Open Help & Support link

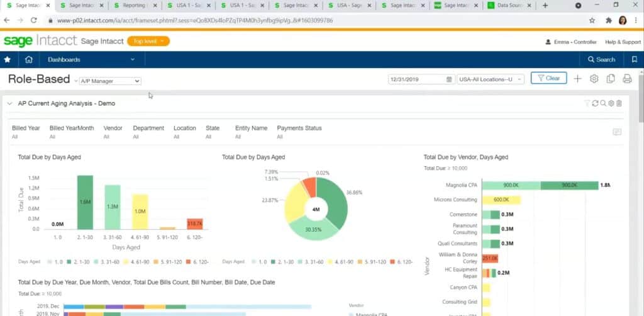[x=623, y=42]
